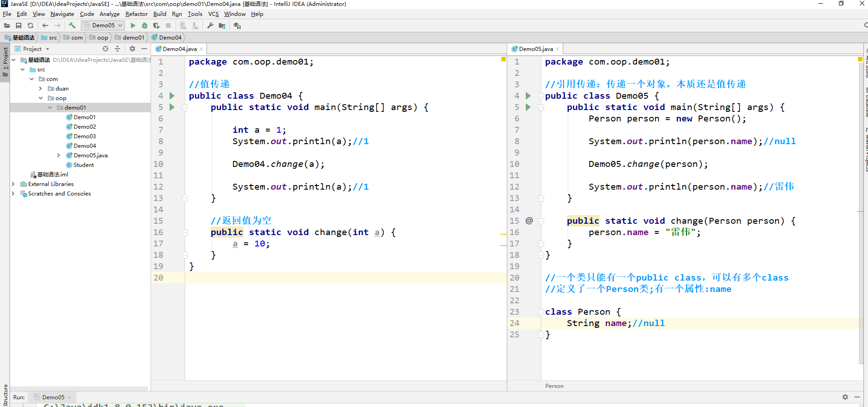Collapse all in the Project panel
Screen dimensions: 868x407
click(x=117, y=49)
